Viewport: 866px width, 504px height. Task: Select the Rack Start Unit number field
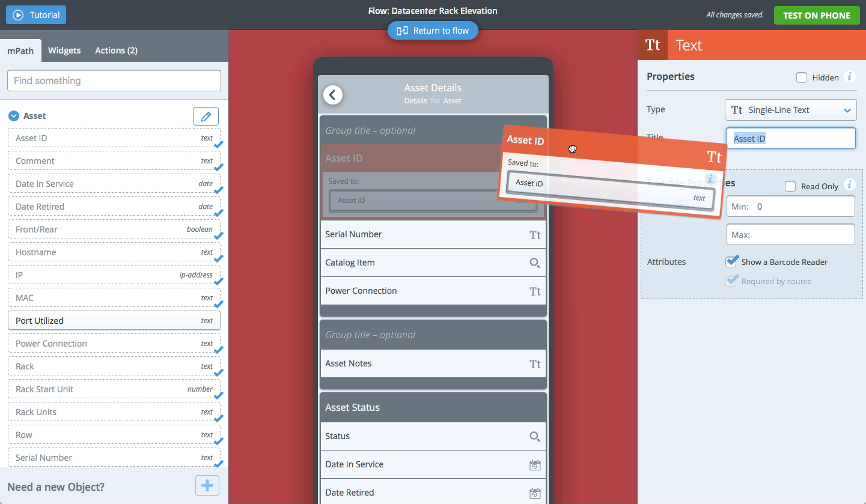pos(114,389)
